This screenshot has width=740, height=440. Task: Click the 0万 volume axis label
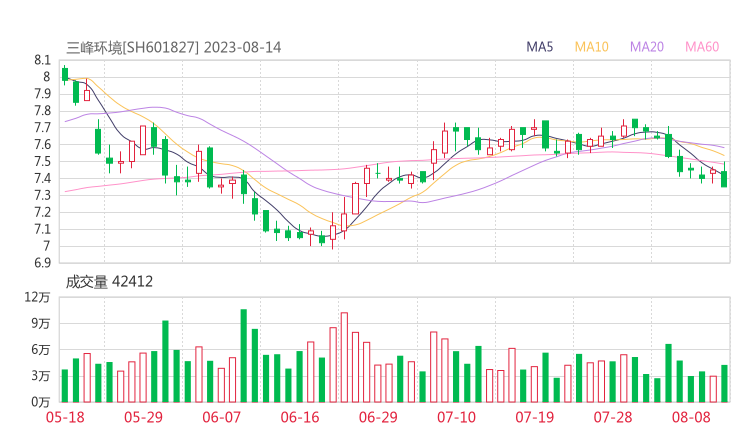coord(41,402)
